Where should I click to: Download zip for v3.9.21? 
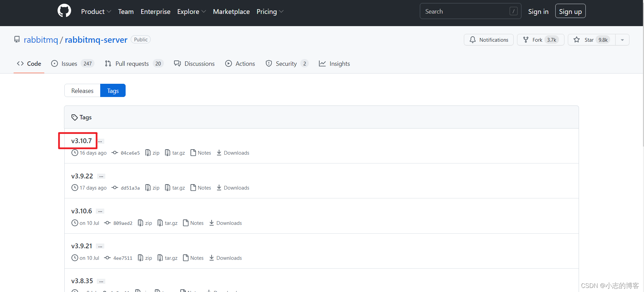coord(145,258)
